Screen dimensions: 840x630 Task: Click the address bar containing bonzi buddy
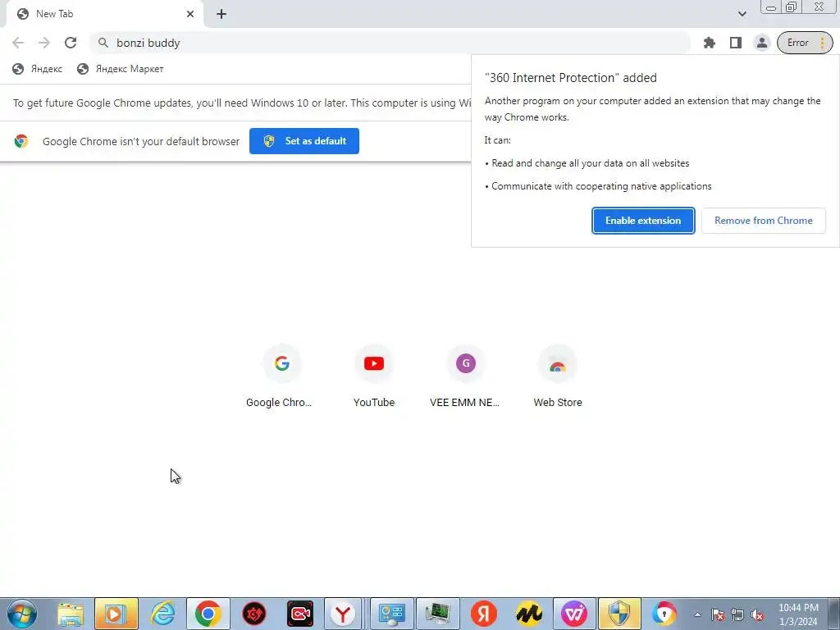click(390, 43)
